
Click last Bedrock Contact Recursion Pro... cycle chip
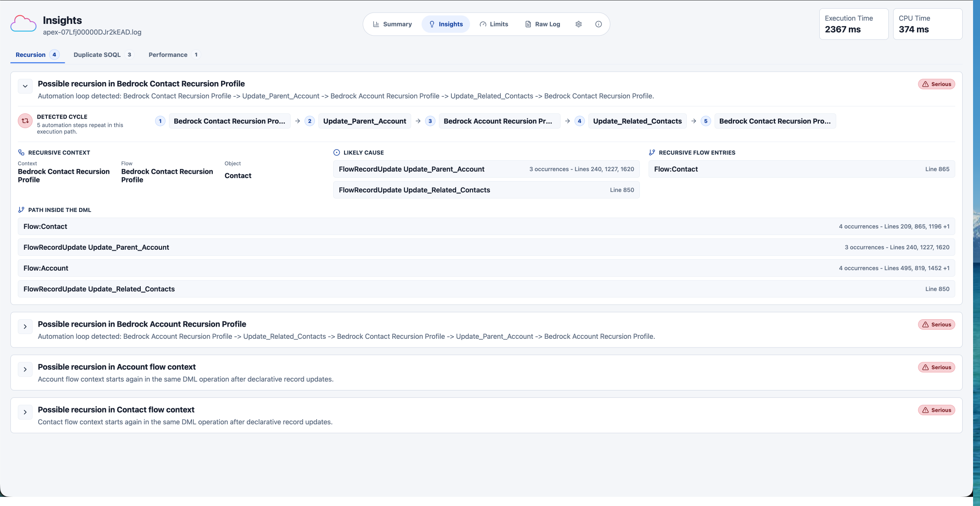pyautogui.click(x=775, y=121)
